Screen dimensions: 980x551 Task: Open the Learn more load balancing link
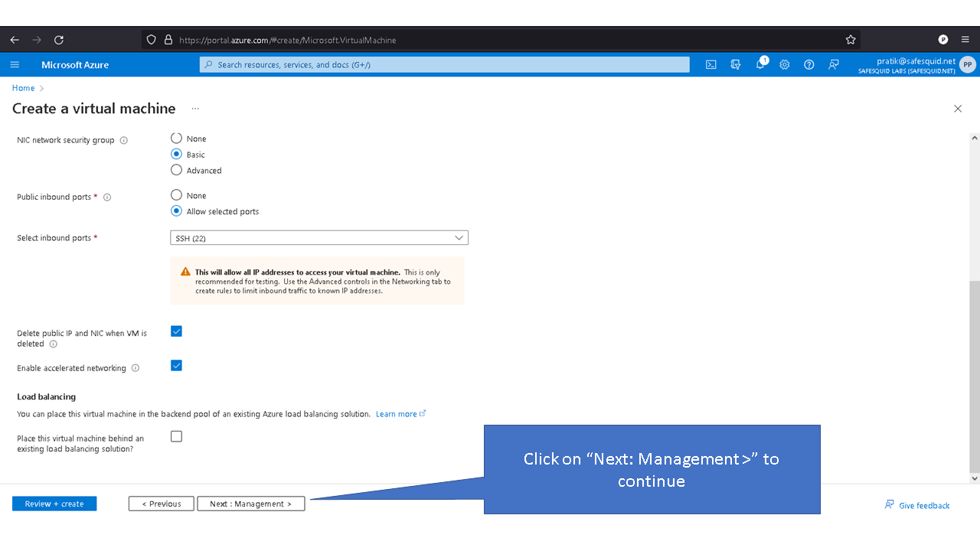400,414
